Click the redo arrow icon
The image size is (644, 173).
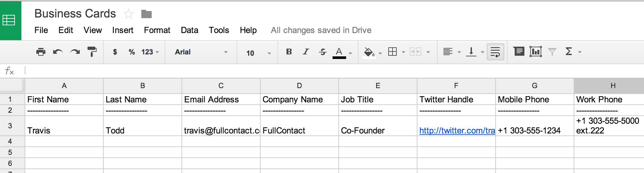75,52
